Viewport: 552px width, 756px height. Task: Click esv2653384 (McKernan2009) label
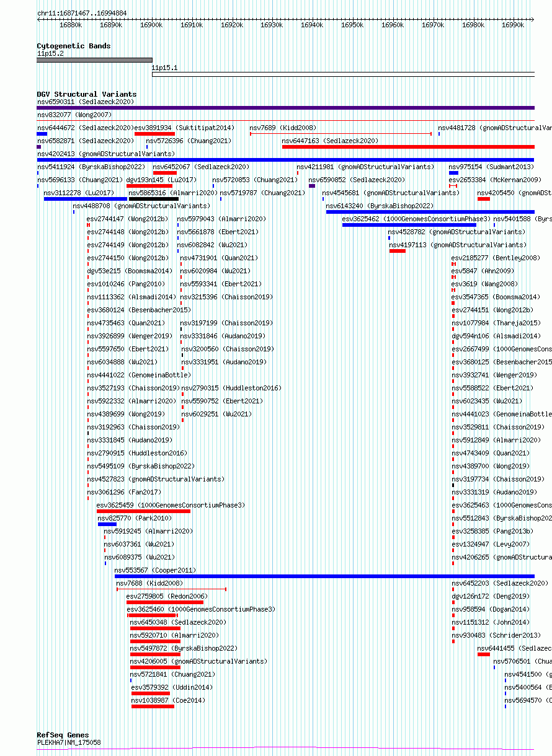tap(494, 180)
